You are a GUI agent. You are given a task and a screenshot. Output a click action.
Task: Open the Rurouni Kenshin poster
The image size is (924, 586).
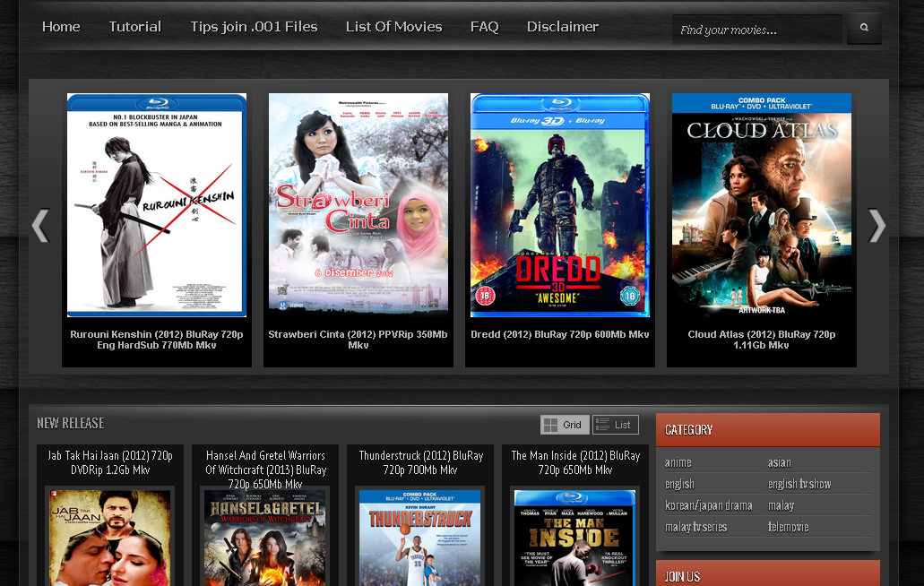[157, 205]
